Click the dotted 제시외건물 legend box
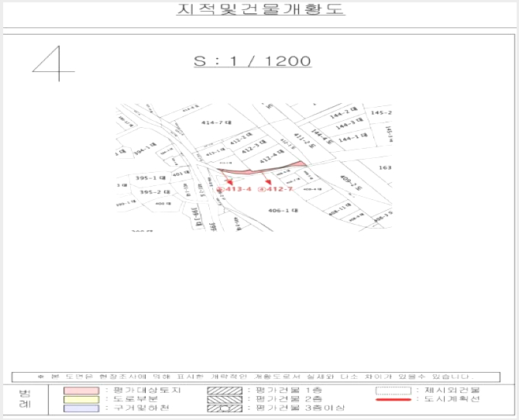Viewport: 519px width, 420px height. [394, 391]
